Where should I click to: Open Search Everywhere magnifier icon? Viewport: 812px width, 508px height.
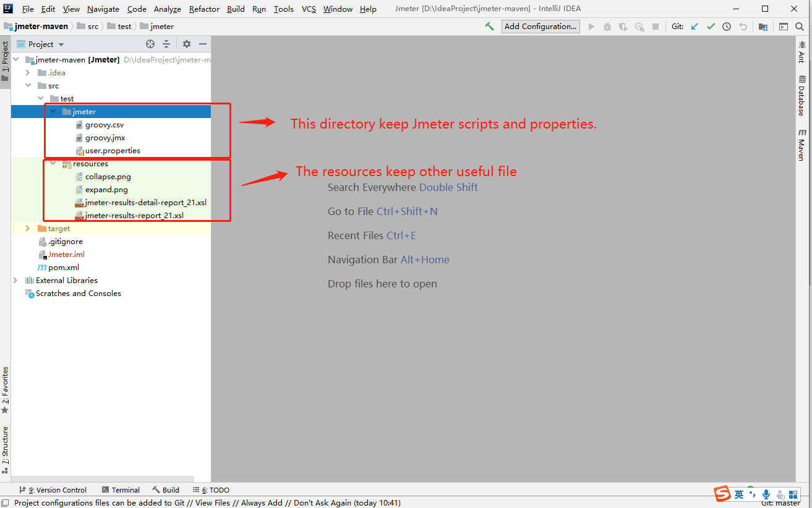click(800, 27)
